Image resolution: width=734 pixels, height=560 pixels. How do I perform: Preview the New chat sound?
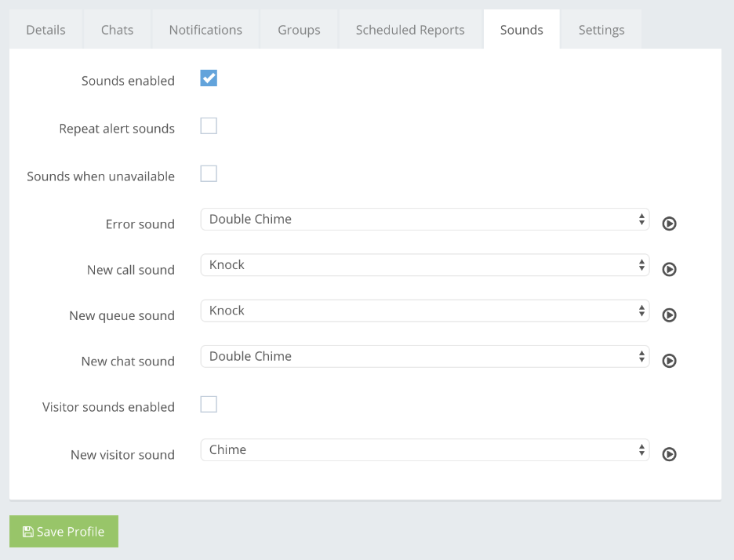(669, 361)
